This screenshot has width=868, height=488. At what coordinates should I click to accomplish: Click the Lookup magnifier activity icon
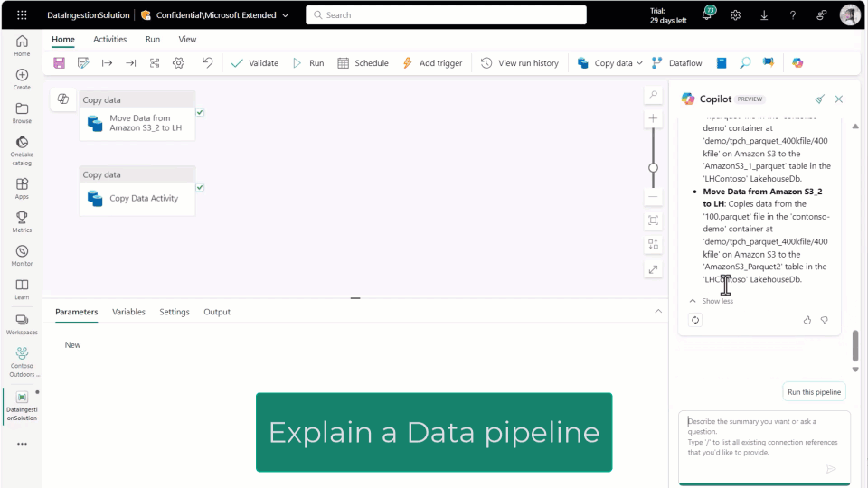coord(745,63)
